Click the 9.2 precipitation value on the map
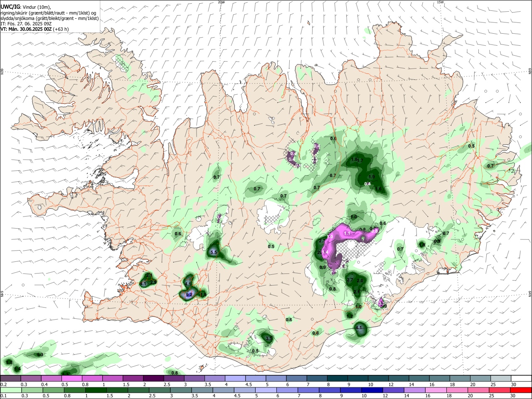Image resolution: width=532 pixels, height=399 pixels. click(x=189, y=295)
